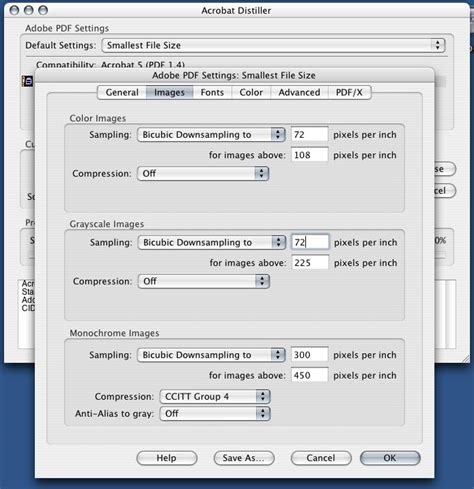The width and height of the screenshot is (474, 489).
Task: Click Grayscale 'for images above' field 225
Action: (310, 263)
